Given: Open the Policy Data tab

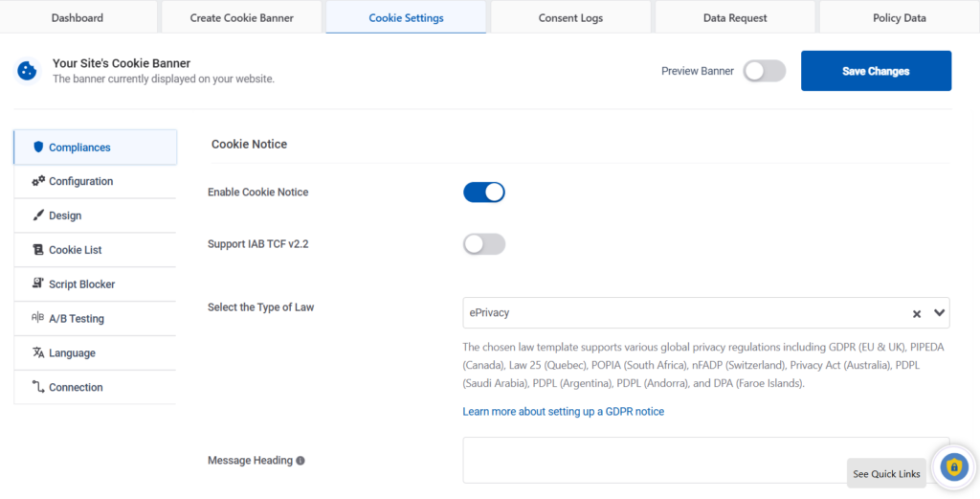Looking at the screenshot, I should (900, 17).
